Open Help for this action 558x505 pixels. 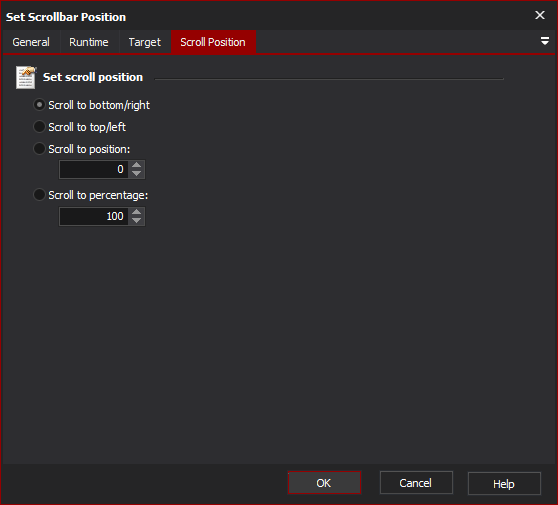tap(504, 484)
